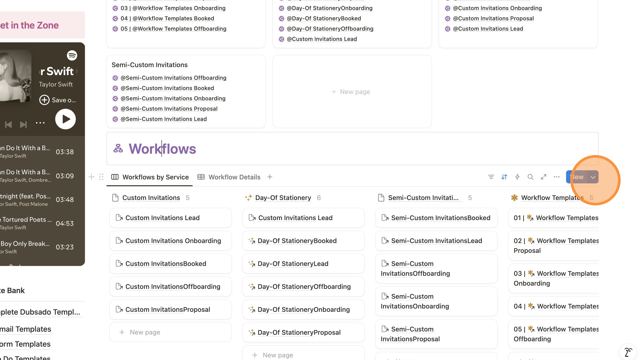Add a new database view

[x=270, y=177]
